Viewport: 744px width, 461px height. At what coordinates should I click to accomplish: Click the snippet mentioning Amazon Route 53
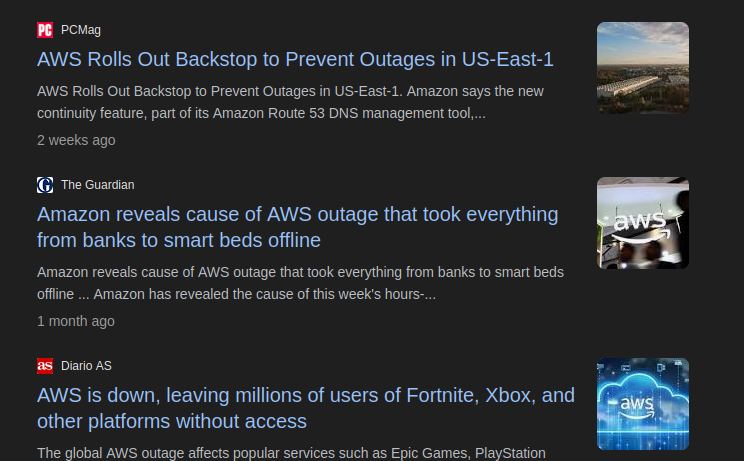click(290, 102)
